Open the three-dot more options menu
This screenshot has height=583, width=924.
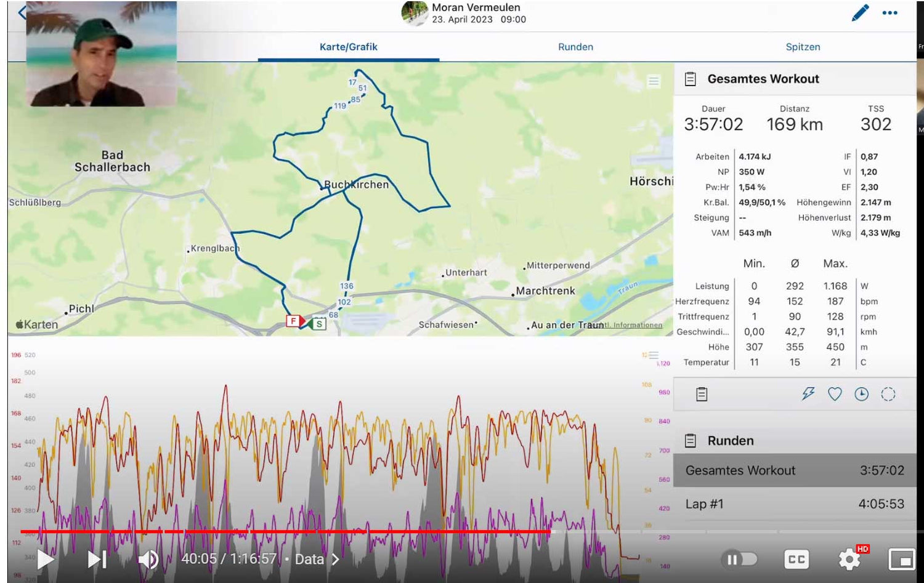click(890, 13)
